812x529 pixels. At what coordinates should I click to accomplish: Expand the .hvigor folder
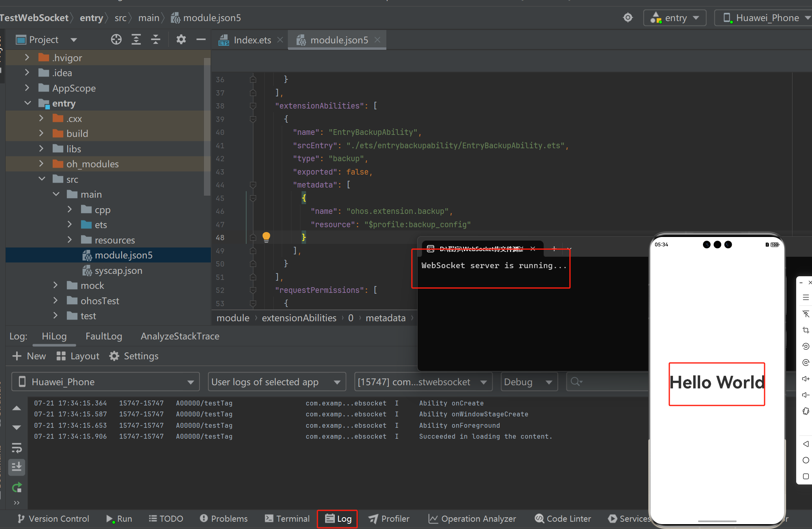27,58
